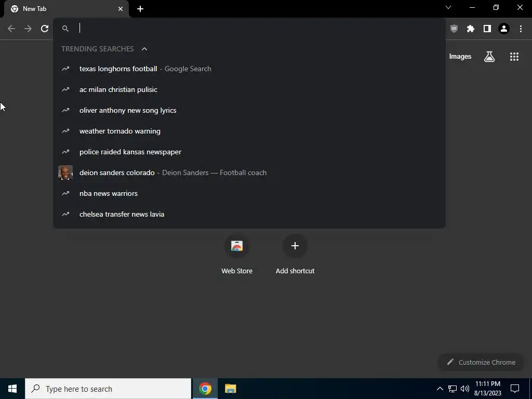Open Search Labs flask icon

click(489, 57)
